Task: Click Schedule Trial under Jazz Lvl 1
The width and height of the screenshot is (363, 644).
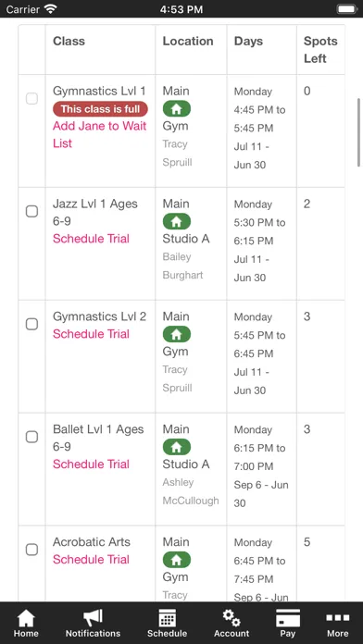Action: click(91, 239)
